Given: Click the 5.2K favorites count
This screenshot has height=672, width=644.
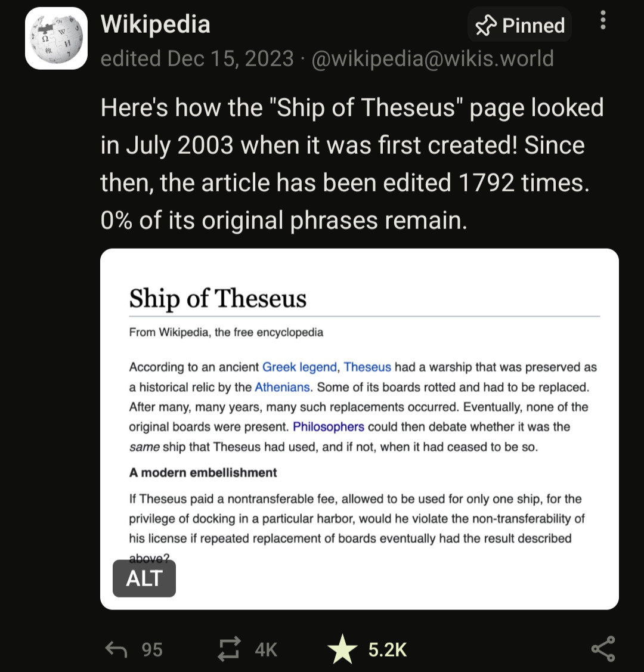Looking at the screenshot, I should [388, 649].
